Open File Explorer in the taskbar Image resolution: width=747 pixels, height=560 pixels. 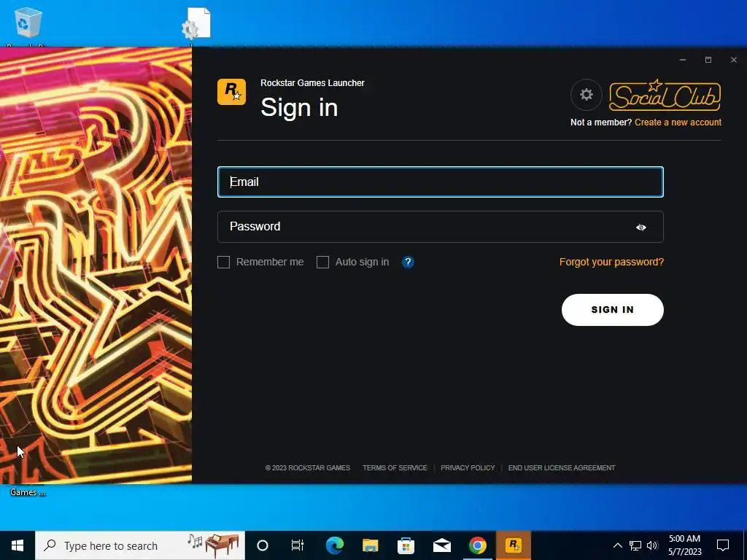pos(370,545)
